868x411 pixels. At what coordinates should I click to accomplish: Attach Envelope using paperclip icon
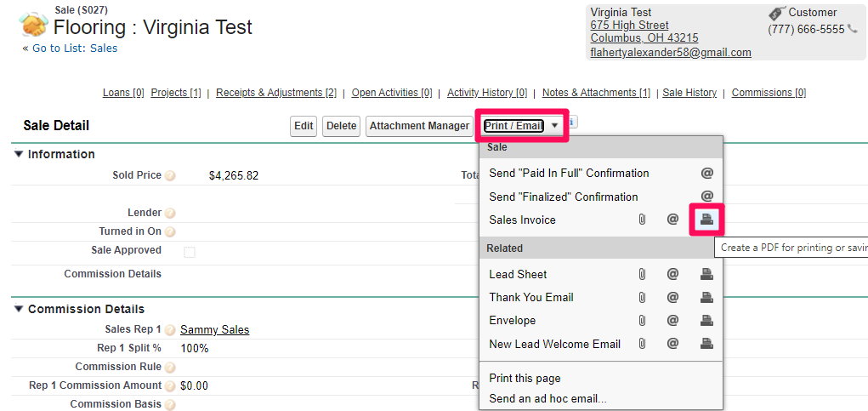(x=642, y=320)
